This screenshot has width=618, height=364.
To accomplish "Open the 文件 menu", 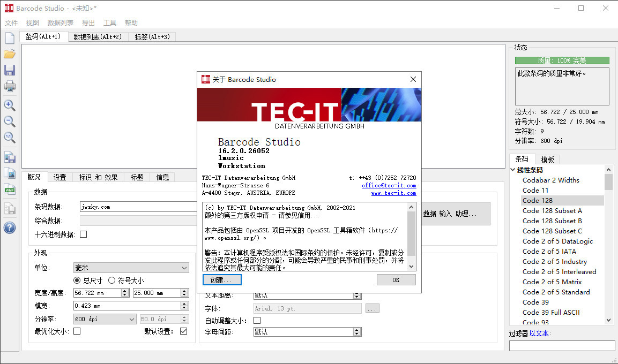I will pos(11,23).
